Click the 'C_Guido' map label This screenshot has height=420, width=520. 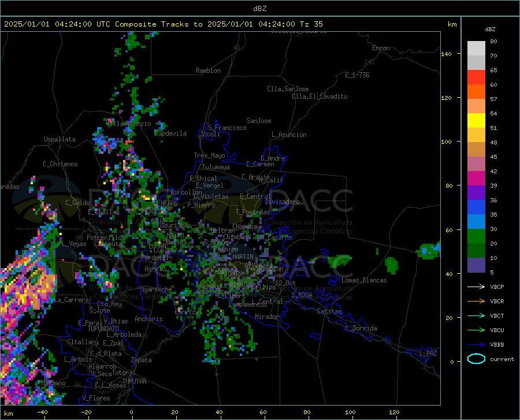pos(77,203)
